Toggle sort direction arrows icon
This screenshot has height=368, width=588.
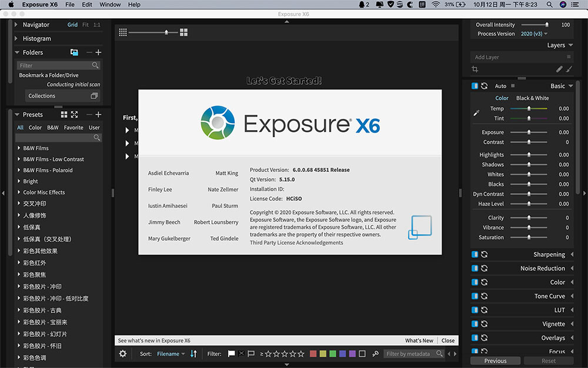coord(193,354)
